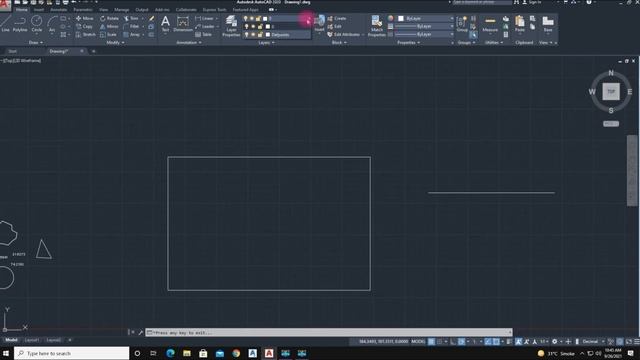This screenshot has width=640, height=360.
Task: Click the Fillet tool
Action: click(131, 27)
